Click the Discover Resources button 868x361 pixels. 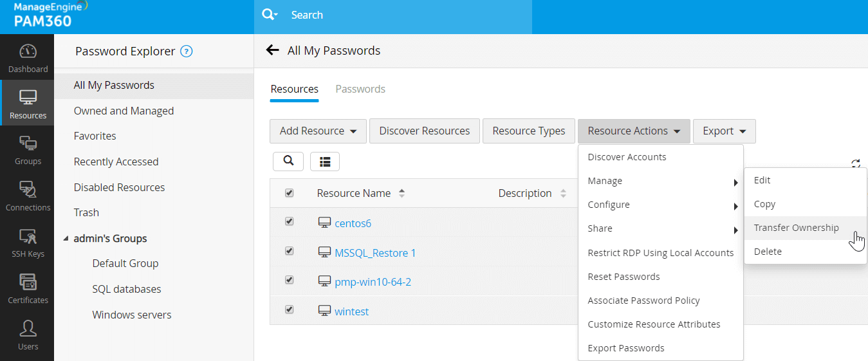tap(424, 131)
